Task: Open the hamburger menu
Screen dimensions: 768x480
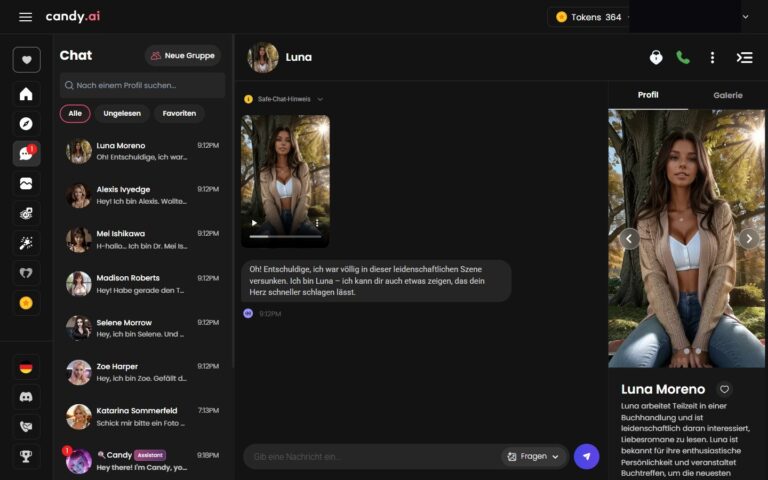Action: (25, 17)
